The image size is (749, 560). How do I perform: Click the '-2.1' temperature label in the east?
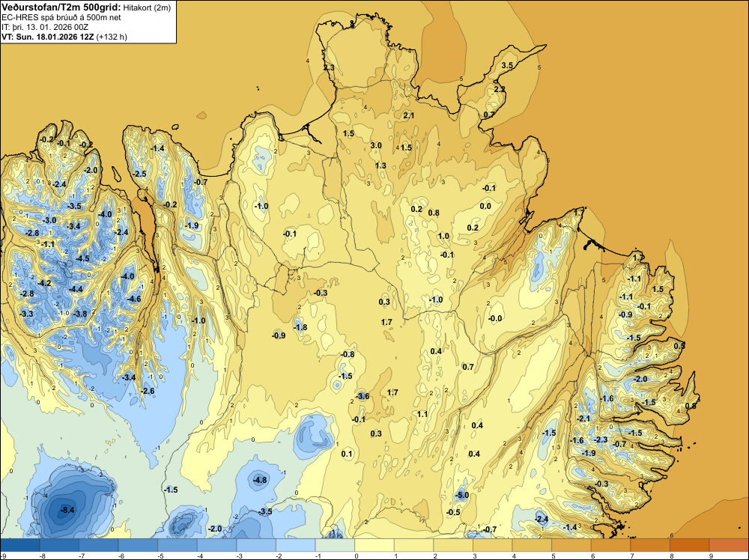click(x=583, y=419)
